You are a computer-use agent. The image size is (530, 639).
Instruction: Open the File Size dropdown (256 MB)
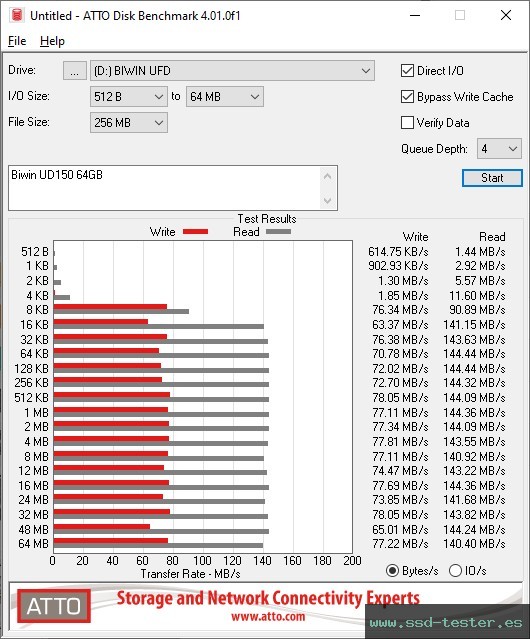129,123
